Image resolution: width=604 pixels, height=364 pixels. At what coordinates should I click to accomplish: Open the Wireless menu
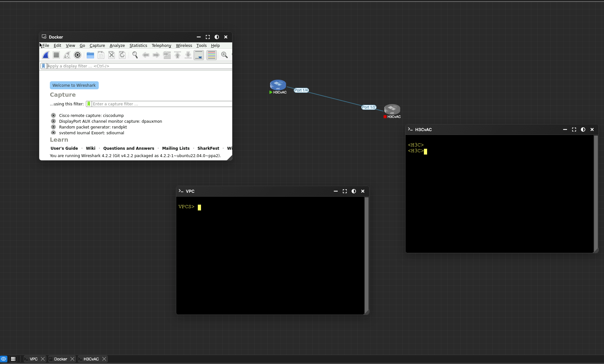click(184, 45)
